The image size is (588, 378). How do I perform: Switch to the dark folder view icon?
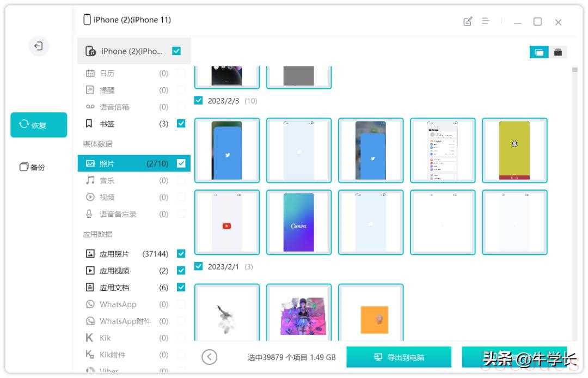pyautogui.click(x=558, y=52)
